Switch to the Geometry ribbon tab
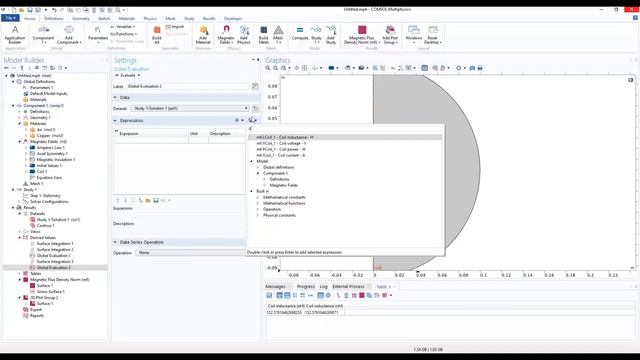The image size is (640, 360). tap(80, 18)
